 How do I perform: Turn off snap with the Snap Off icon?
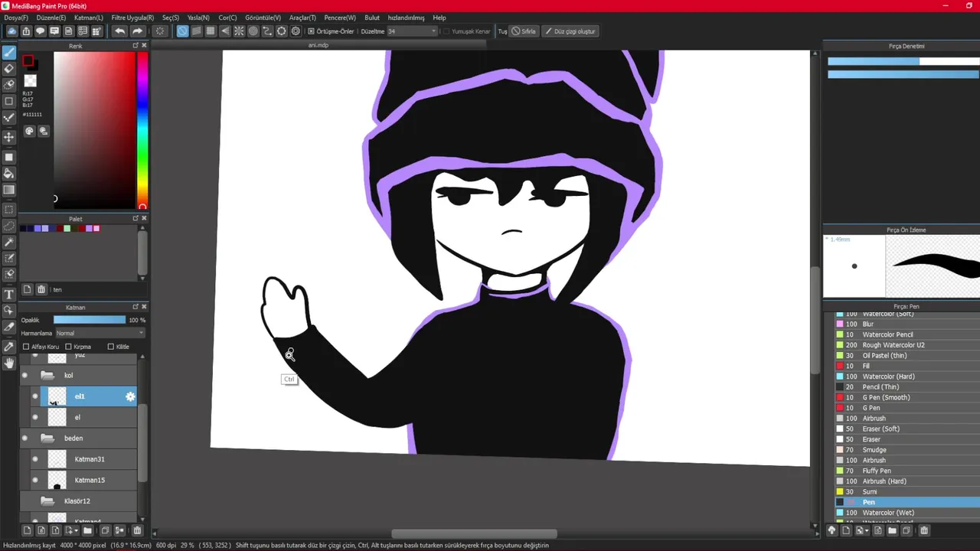[182, 31]
